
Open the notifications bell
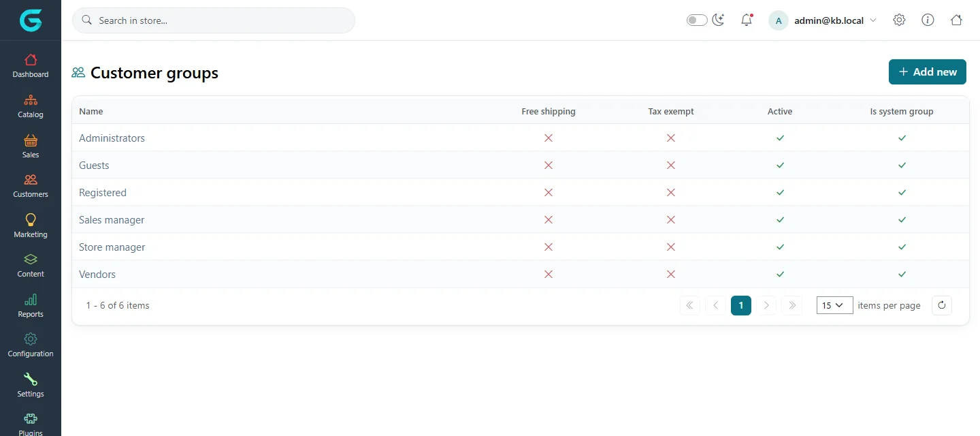(747, 20)
